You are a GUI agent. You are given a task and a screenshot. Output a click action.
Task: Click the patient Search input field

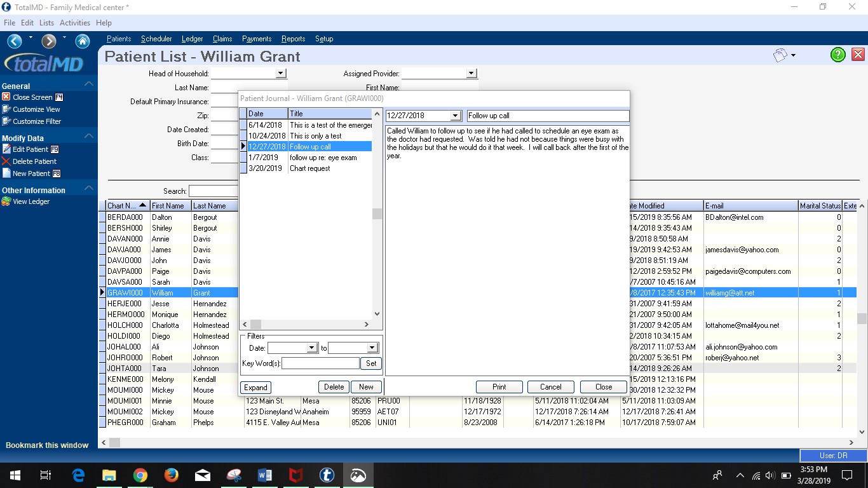[x=213, y=191]
